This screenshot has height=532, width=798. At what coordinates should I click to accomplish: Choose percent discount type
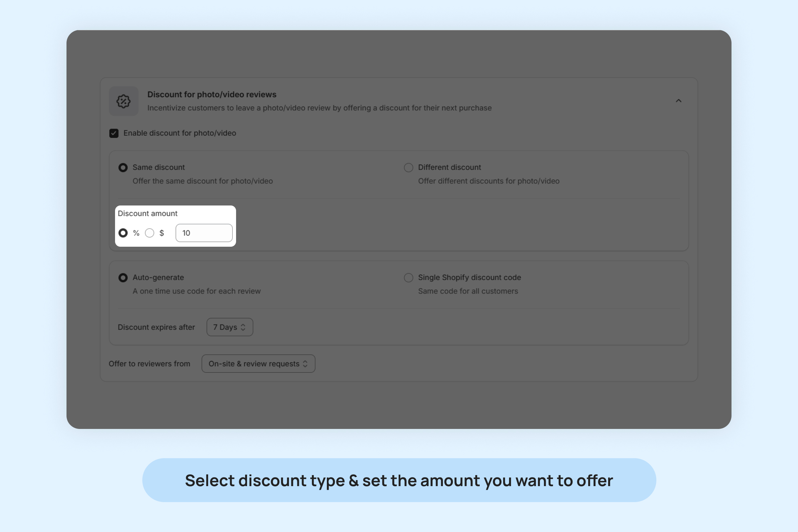click(x=123, y=233)
